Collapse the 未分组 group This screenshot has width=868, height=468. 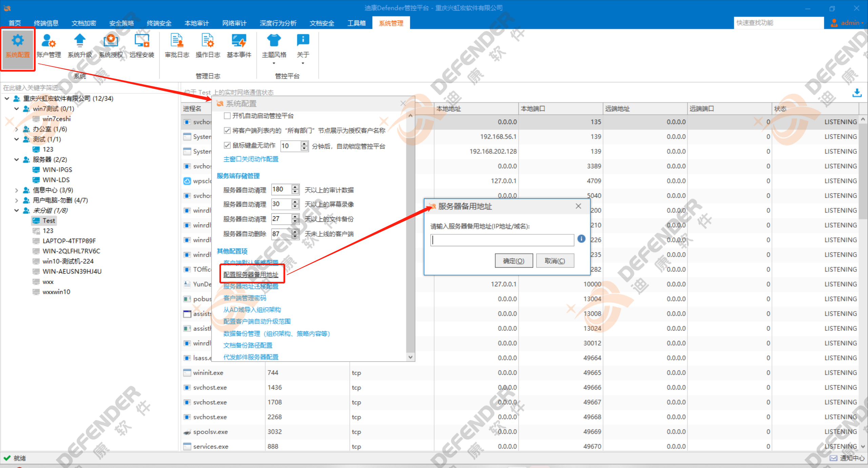pyautogui.click(x=16, y=210)
